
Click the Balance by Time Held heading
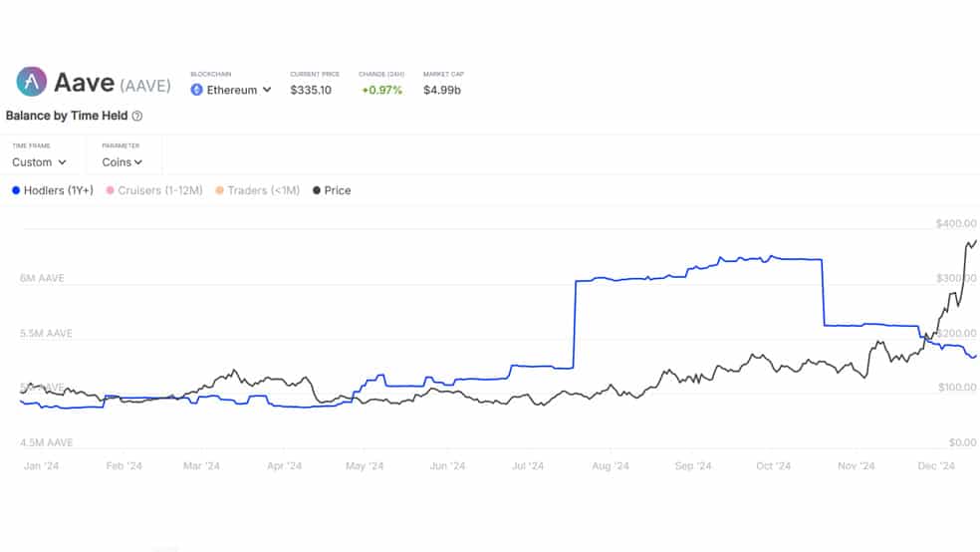coord(67,116)
